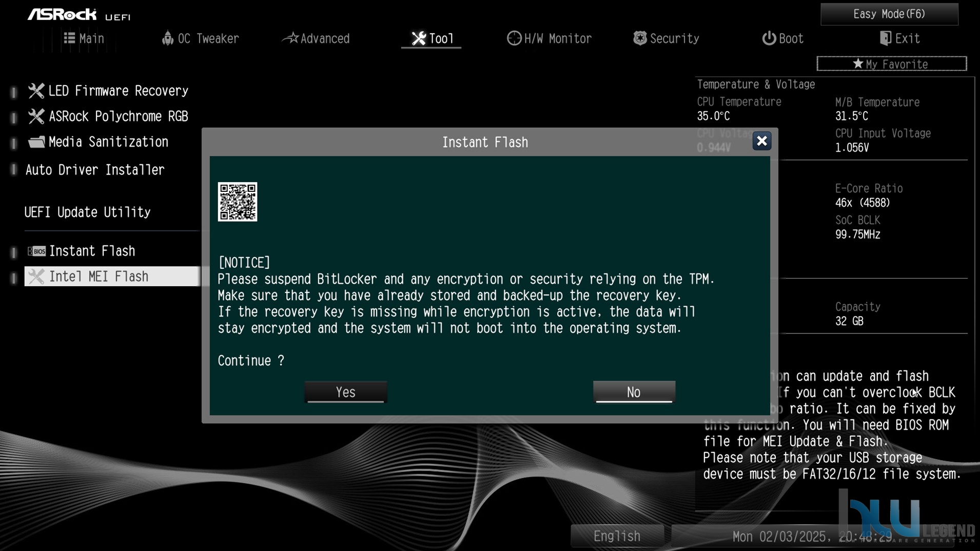Viewport: 980px width, 551px height.
Task: Click the Boot power icon
Action: (769, 38)
